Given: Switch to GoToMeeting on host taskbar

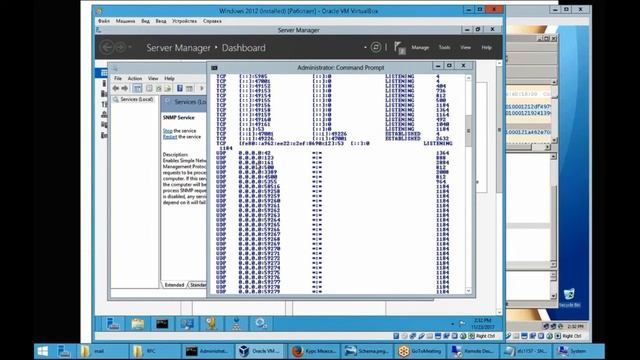Looking at the screenshot, I should (x=420, y=351).
